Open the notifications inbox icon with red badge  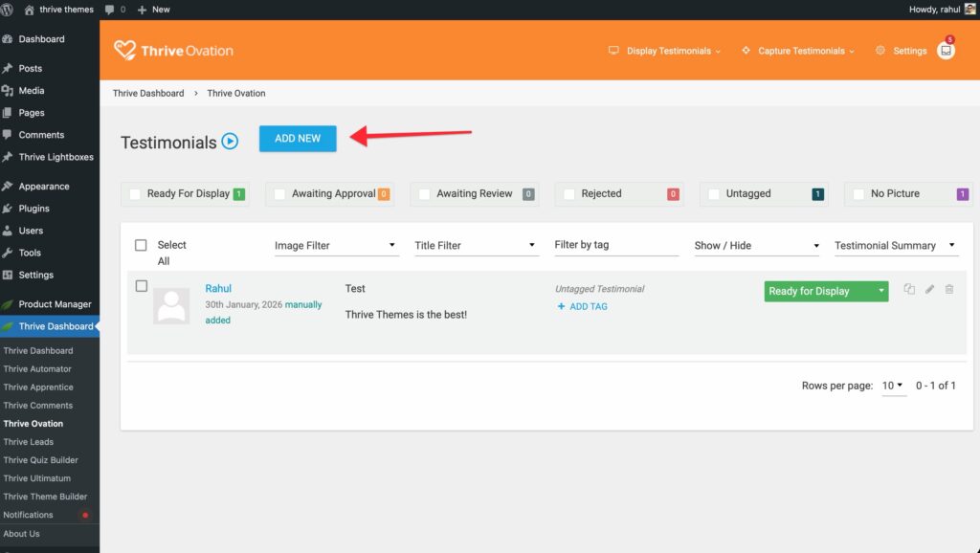tap(946, 51)
